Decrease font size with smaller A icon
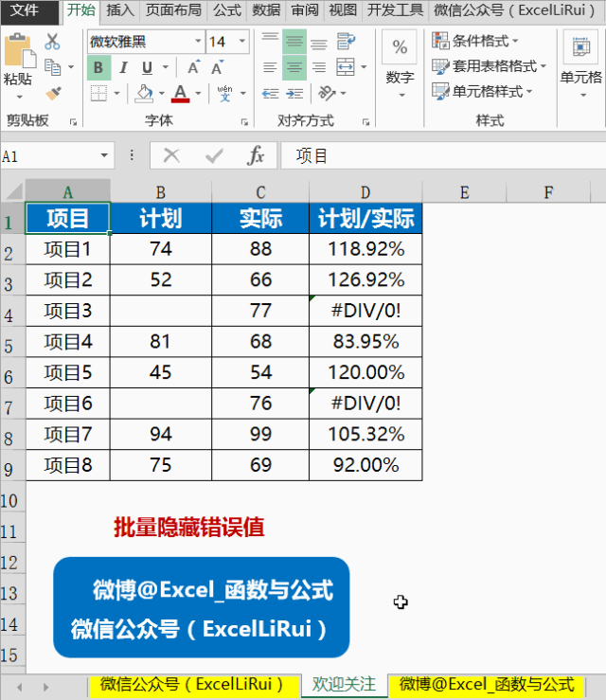Viewport: 606px width, 700px height. click(218, 67)
